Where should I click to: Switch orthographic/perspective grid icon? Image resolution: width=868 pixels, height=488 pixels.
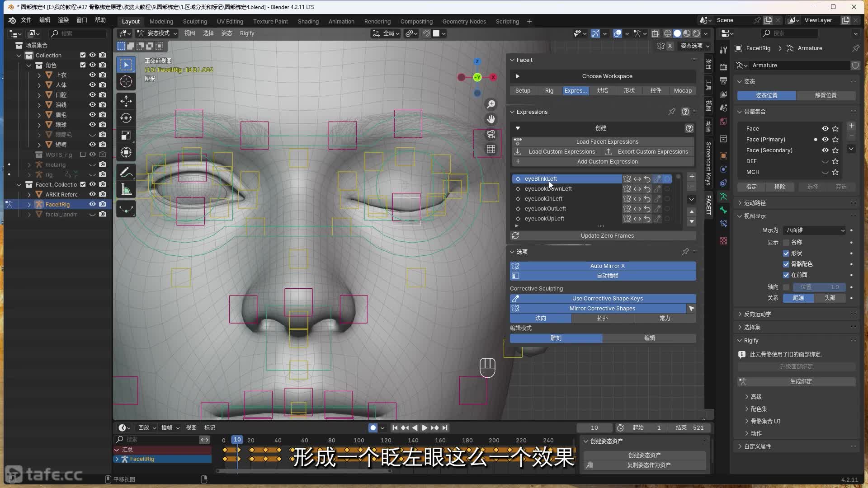tap(491, 149)
